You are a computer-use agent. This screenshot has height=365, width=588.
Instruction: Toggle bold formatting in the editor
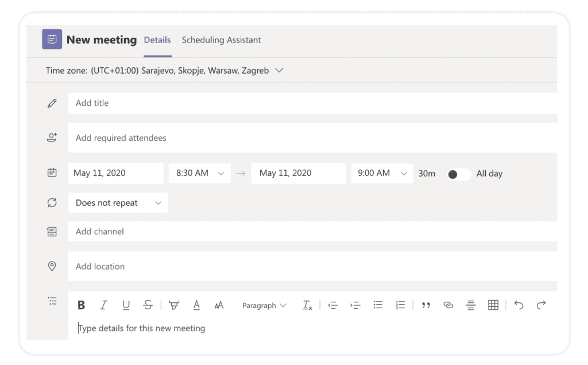click(x=82, y=305)
